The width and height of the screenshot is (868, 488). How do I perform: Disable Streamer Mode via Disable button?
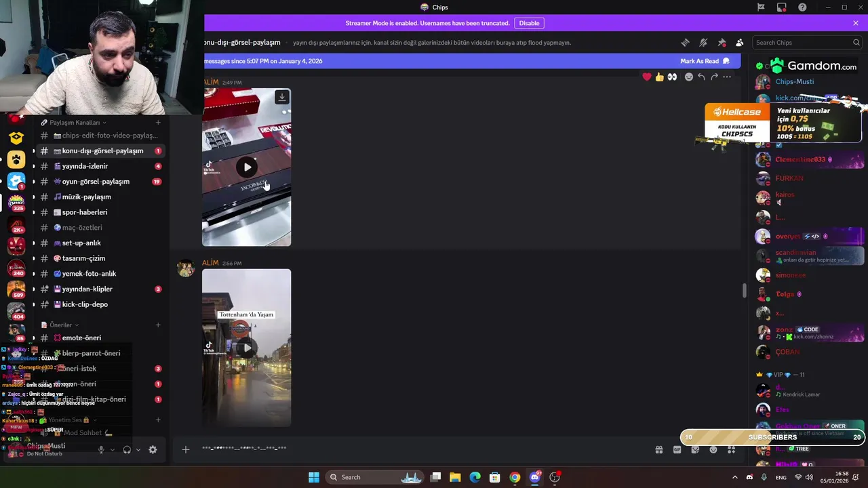click(x=529, y=23)
